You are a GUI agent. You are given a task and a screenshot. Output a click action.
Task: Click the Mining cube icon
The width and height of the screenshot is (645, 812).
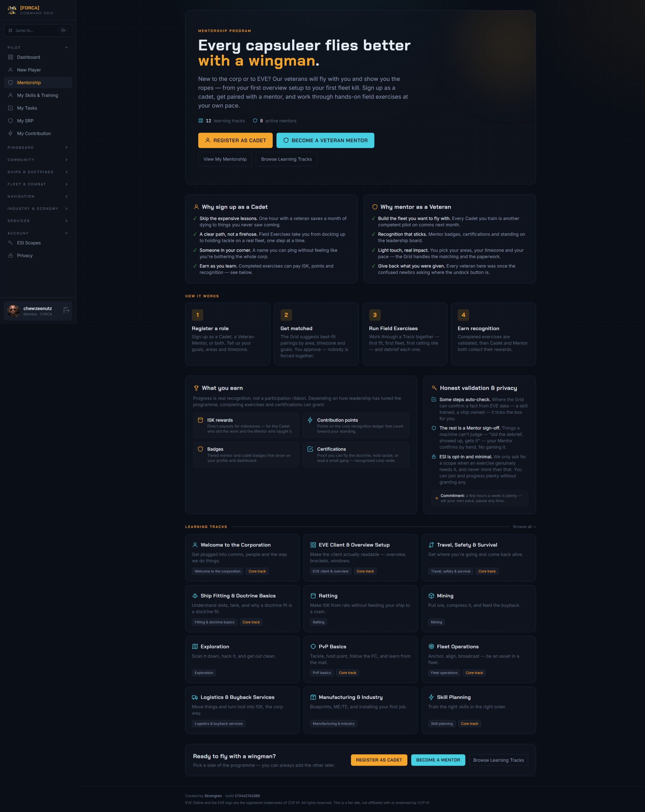tap(431, 596)
